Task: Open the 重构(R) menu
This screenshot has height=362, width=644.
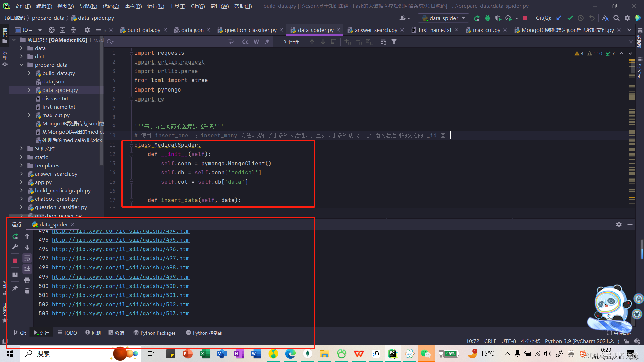Action: pos(133,6)
